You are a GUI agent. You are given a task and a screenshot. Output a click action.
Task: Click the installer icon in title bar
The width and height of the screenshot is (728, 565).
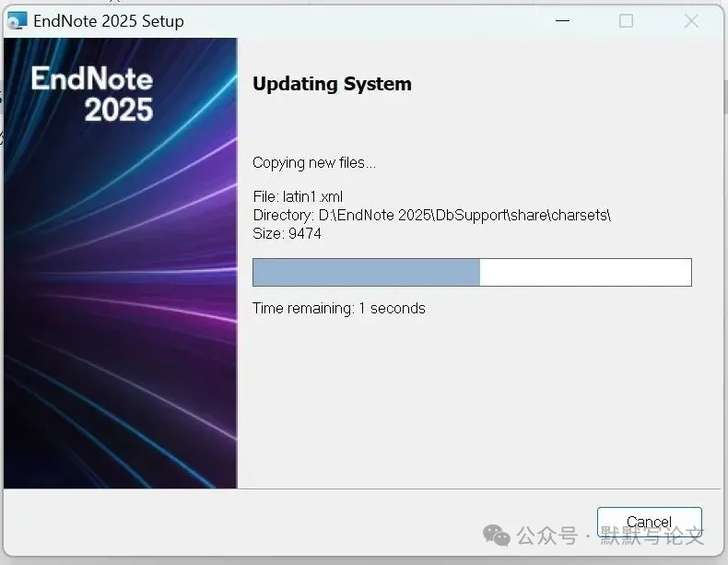(x=18, y=21)
